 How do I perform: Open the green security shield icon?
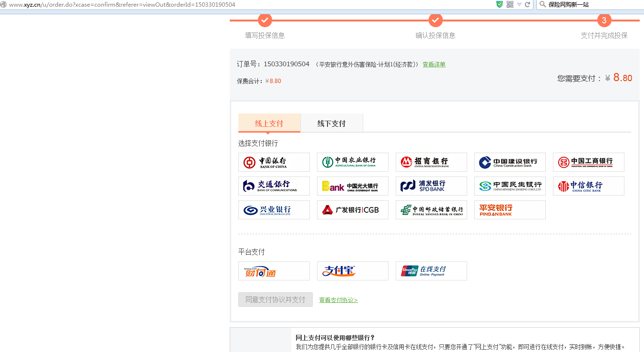(x=500, y=4)
